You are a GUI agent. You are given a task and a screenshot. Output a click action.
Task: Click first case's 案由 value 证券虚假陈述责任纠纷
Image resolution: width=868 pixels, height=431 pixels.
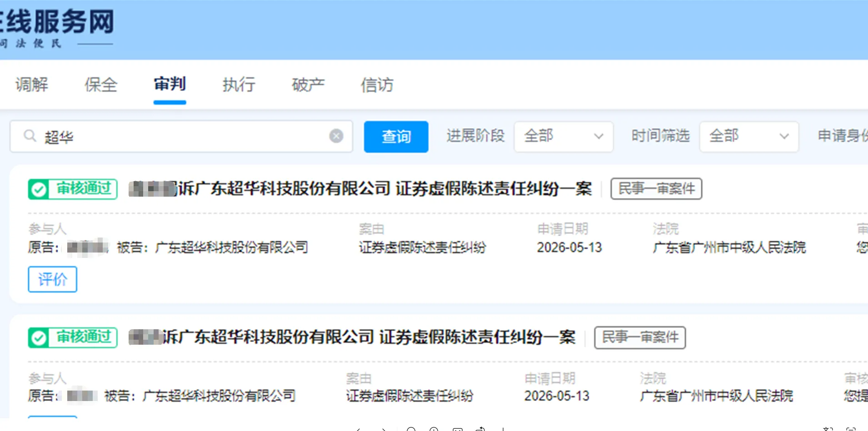(x=423, y=248)
